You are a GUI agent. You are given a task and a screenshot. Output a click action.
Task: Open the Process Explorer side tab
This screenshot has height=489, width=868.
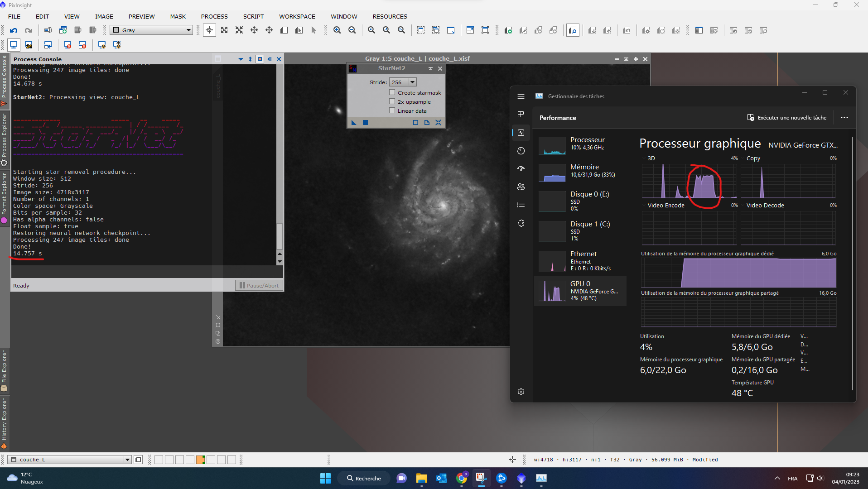4,139
